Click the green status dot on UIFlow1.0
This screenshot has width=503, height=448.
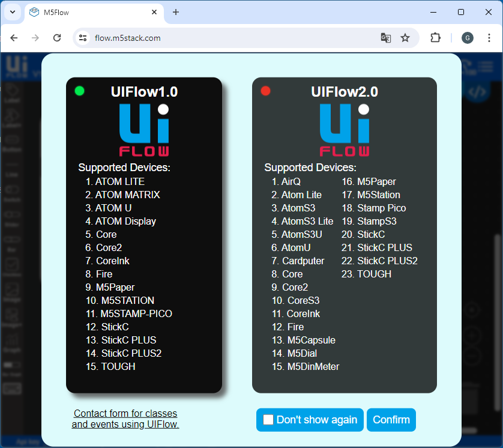click(80, 91)
